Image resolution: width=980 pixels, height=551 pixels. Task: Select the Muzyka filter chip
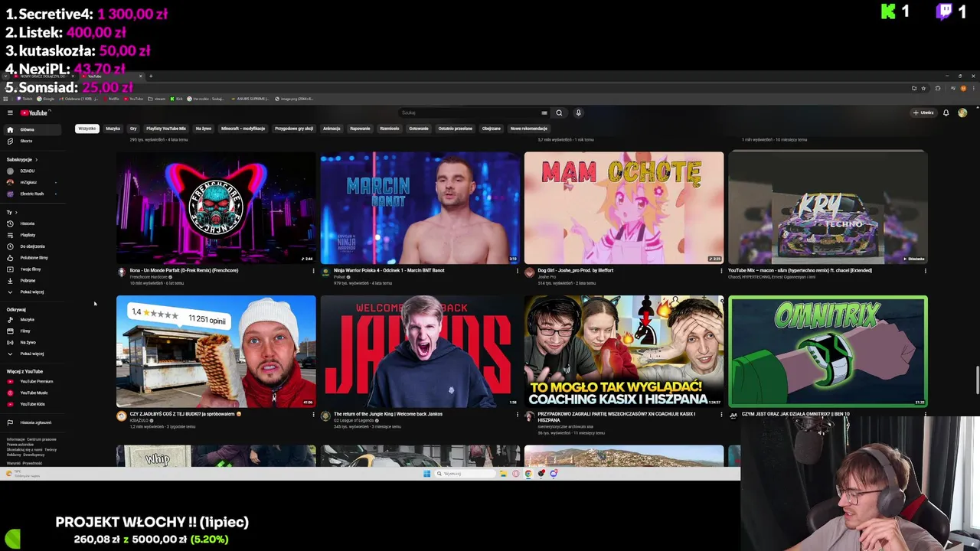pos(113,129)
